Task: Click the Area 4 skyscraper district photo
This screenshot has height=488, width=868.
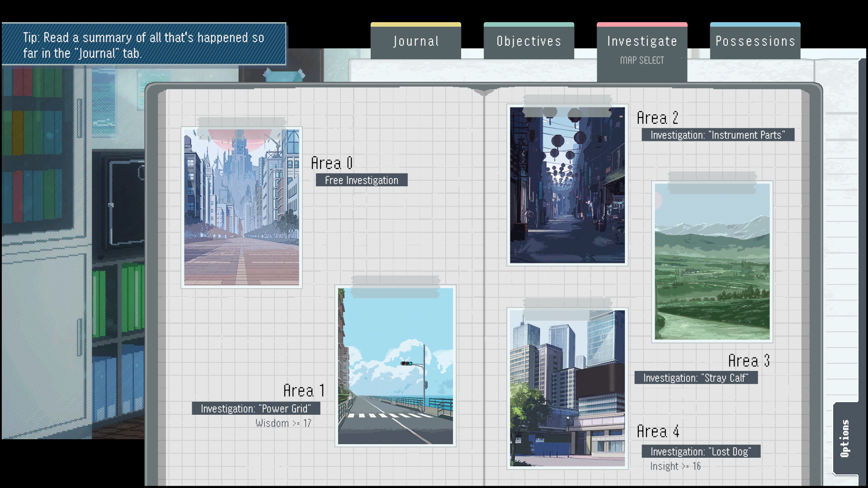Action: coord(567,389)
